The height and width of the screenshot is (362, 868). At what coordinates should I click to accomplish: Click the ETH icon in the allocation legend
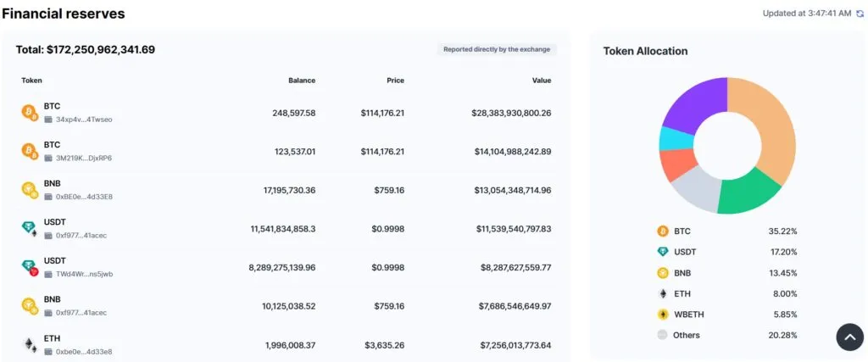[663, 293]
